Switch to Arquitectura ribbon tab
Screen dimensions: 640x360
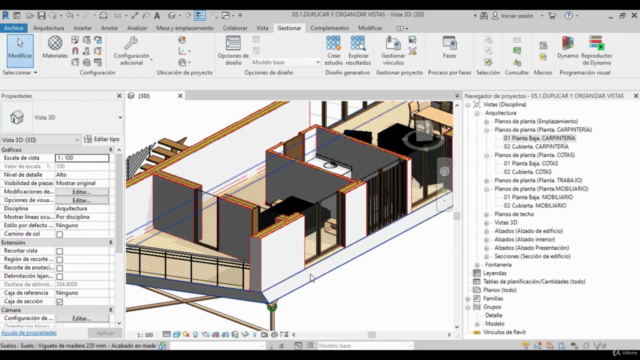(x=49, y=28)
